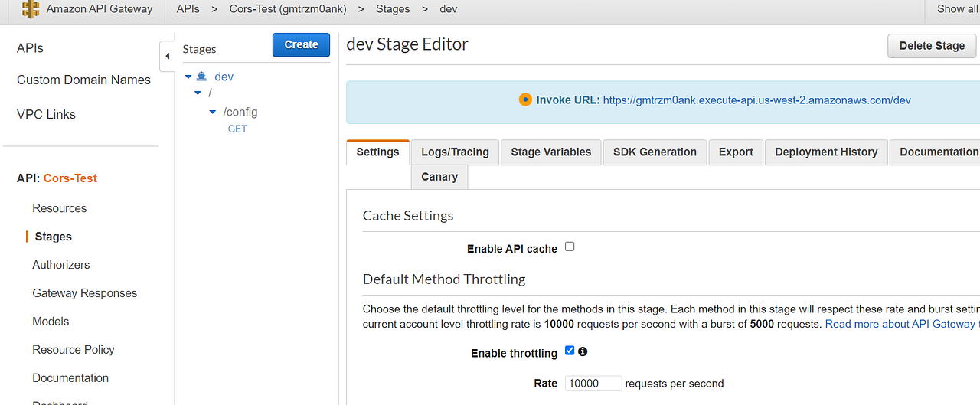This screenshot has height=405, width=980.
Task: Open the Export tab
Action: tap(736, 152)
